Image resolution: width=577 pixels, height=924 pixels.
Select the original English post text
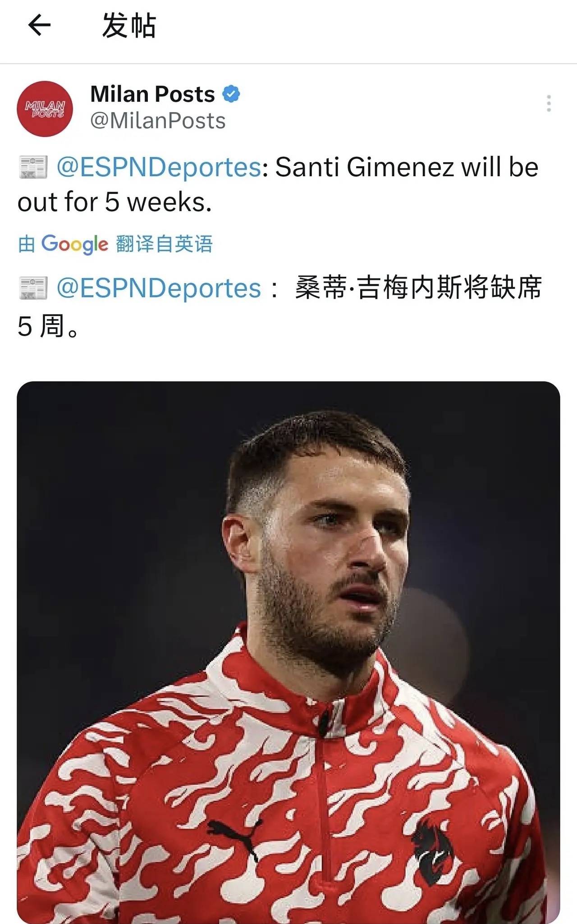(x=278, y=184)
